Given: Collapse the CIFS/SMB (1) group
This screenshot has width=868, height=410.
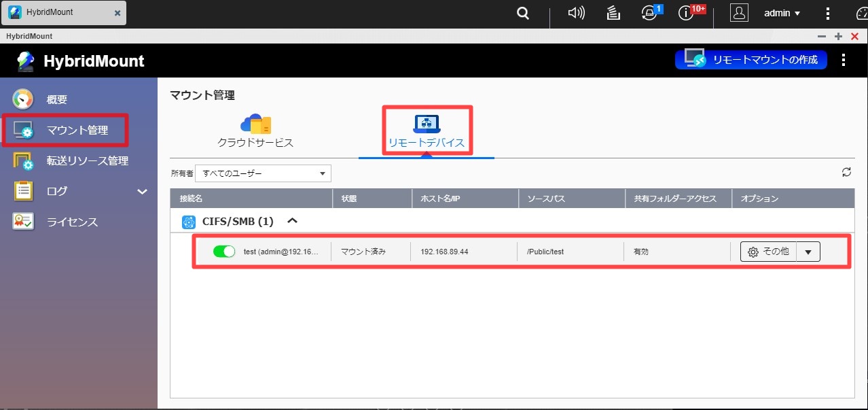Looking at the screenshot, I should pyautogui.click(x=293, y=220).
